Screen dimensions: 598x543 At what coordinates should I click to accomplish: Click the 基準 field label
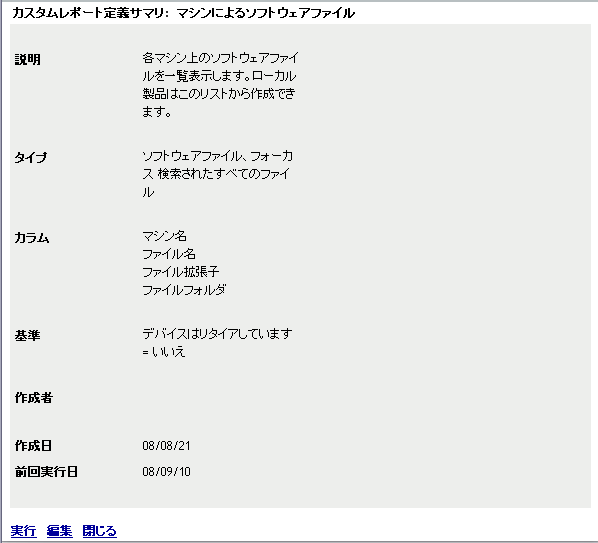(x=27, y=335)
